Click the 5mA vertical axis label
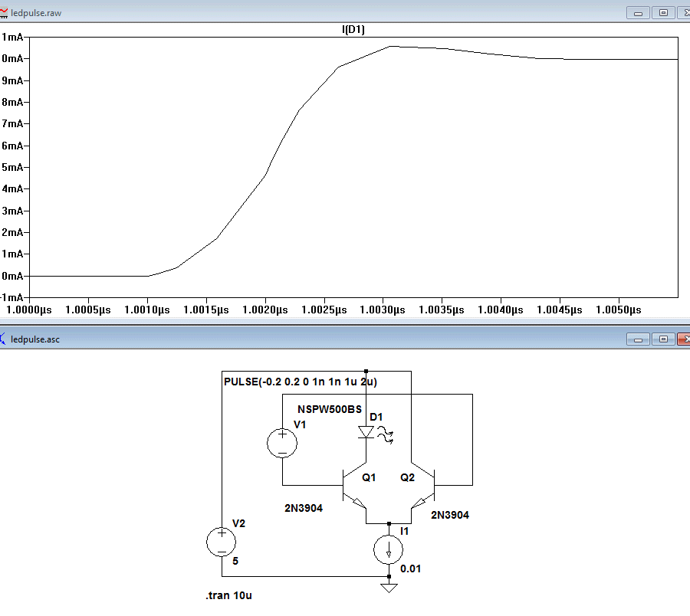 point(12,167)
